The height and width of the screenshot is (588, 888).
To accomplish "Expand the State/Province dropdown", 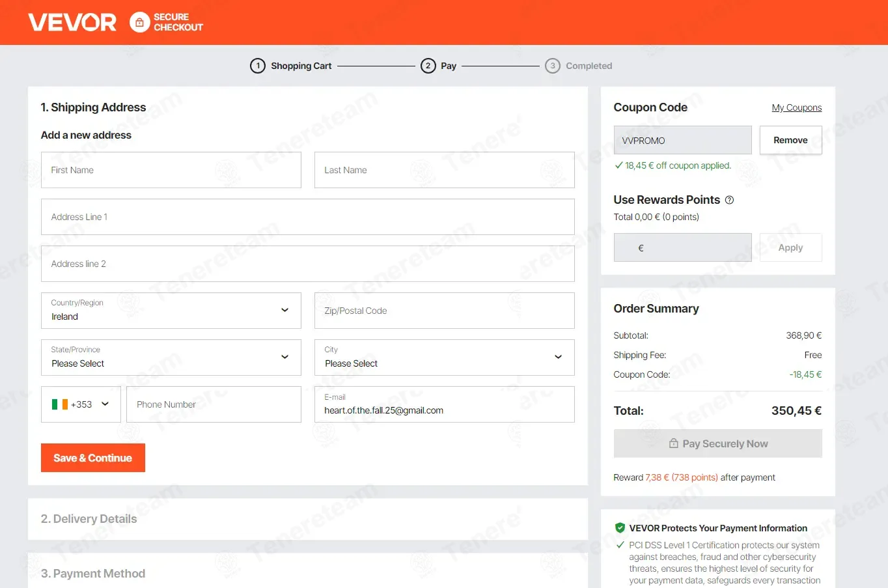I will tap(171, 357).
